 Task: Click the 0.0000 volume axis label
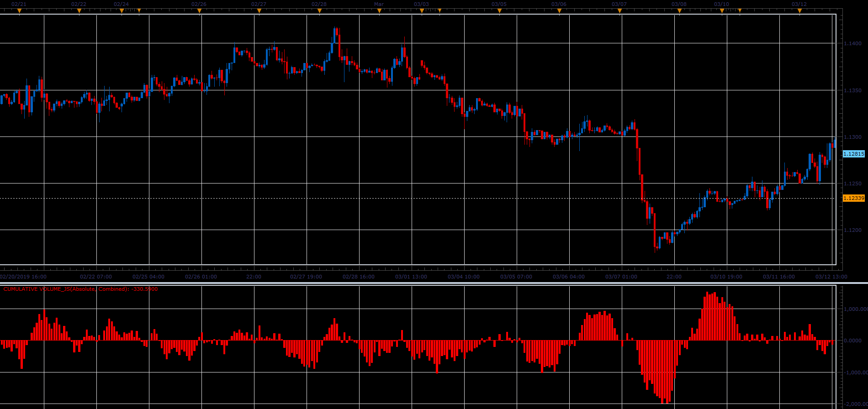point(853,341)
